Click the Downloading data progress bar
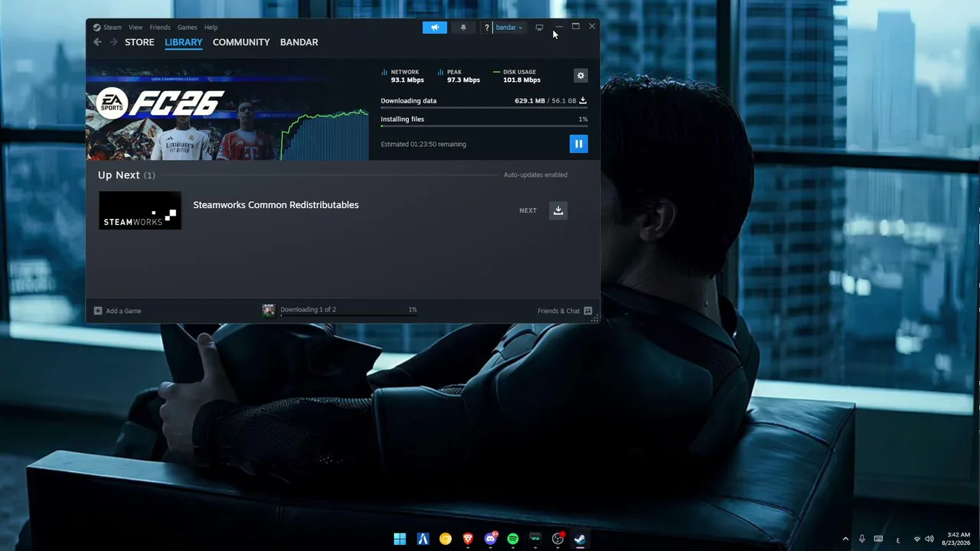This screenshot has width=980, height=551. pyautogui.click(x=484, y=108)
